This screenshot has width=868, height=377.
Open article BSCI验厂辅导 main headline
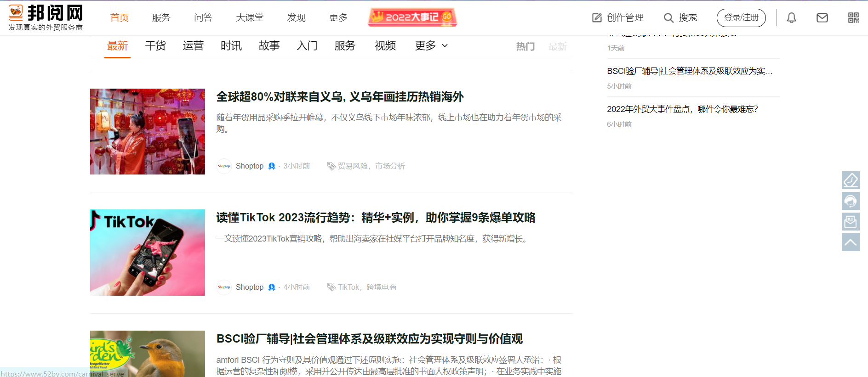pos(369,339)
